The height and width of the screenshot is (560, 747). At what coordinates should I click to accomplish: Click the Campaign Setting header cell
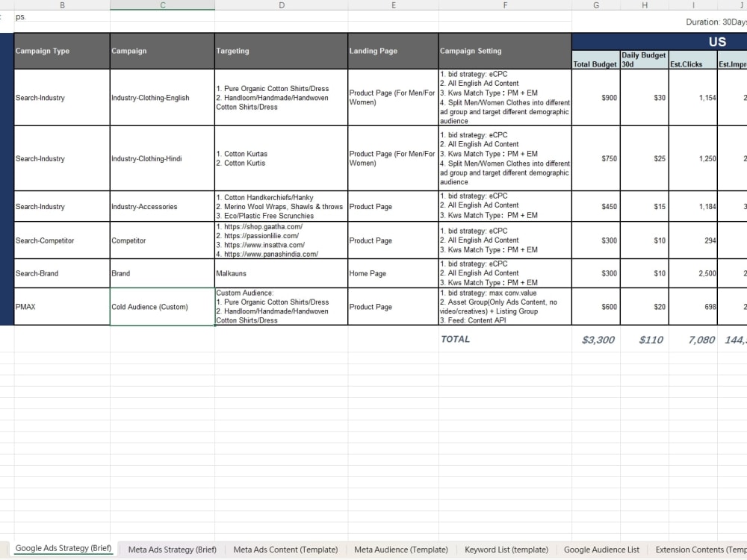tap(505, 51)
